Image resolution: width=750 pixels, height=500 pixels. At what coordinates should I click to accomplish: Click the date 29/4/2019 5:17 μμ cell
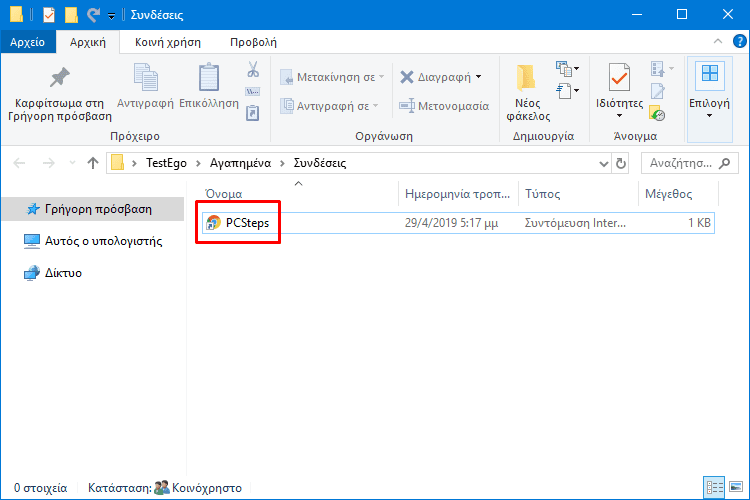(452, 223)
